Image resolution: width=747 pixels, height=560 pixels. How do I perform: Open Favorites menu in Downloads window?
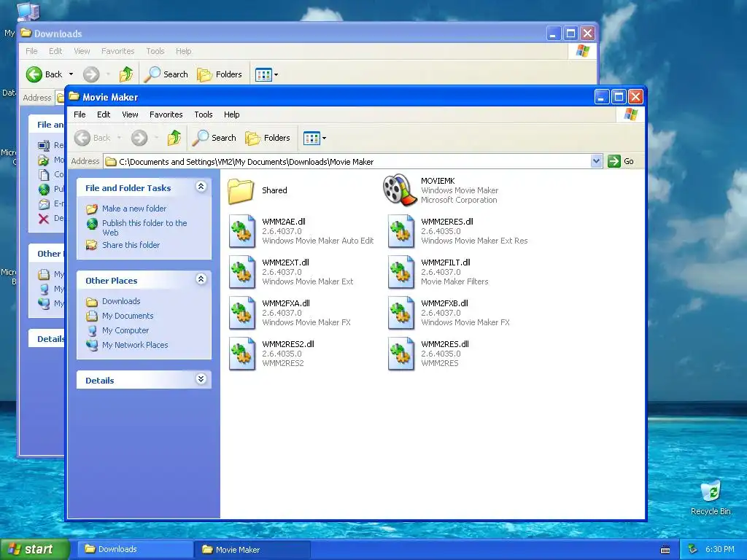tap(117, 51)
